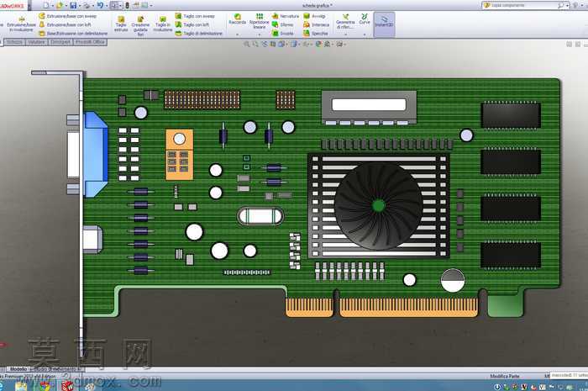Image resolution: width=588 pixels, height=391 pixels.
Task: Expand the Open file dropdown arrow
Action: [66, 6]
